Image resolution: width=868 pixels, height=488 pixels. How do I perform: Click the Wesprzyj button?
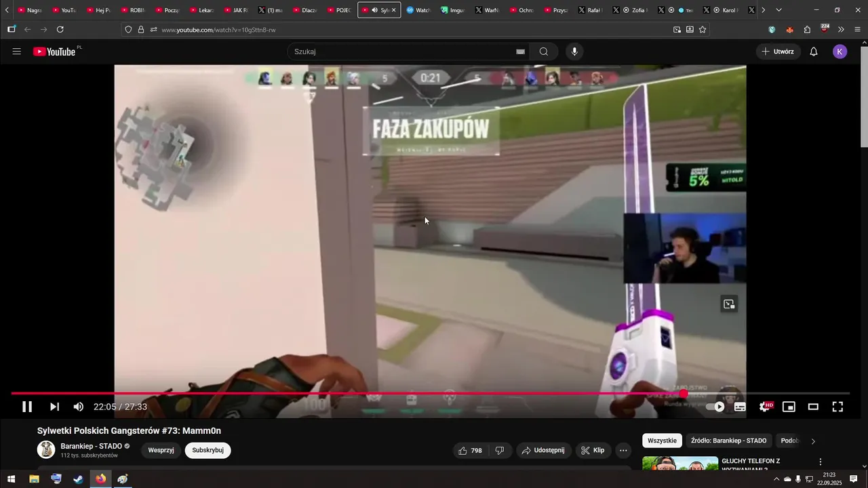tap(161, 450)
